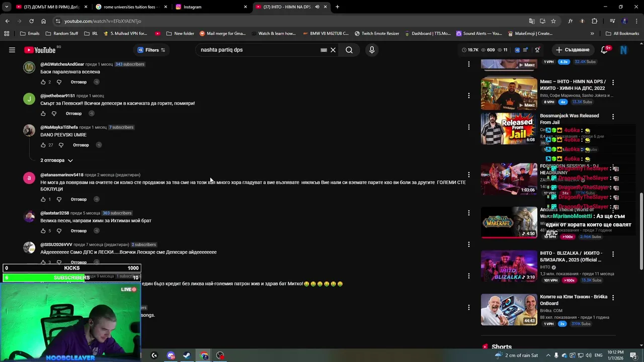
Task: Open @AGWatchesAndGear channel link
Action: click(62, 64)
